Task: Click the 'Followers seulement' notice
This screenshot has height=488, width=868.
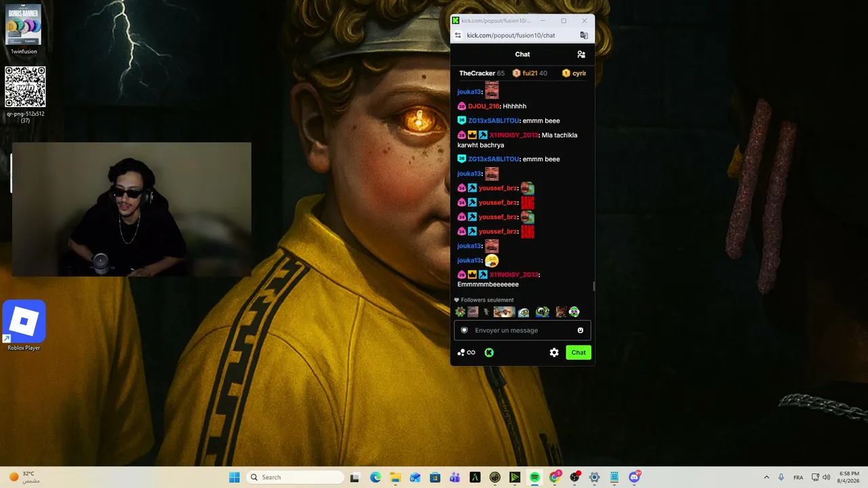Action: click(x=484, y=300)
